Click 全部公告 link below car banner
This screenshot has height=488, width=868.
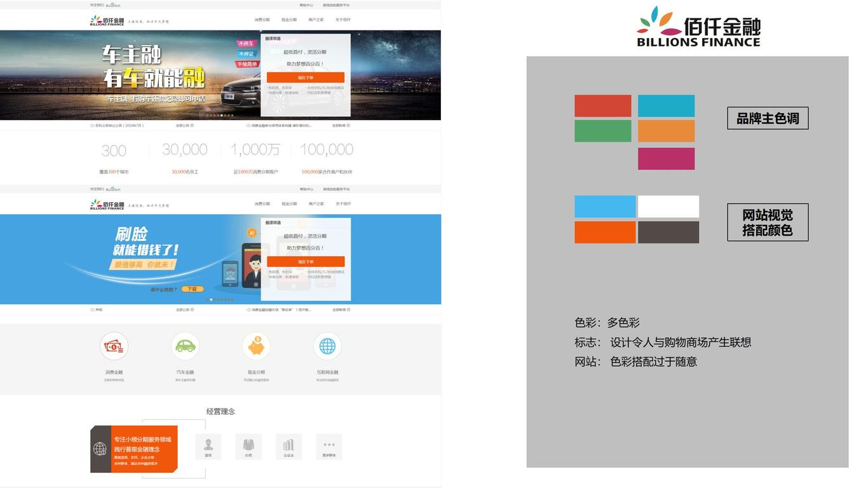[x=184, y=126]
